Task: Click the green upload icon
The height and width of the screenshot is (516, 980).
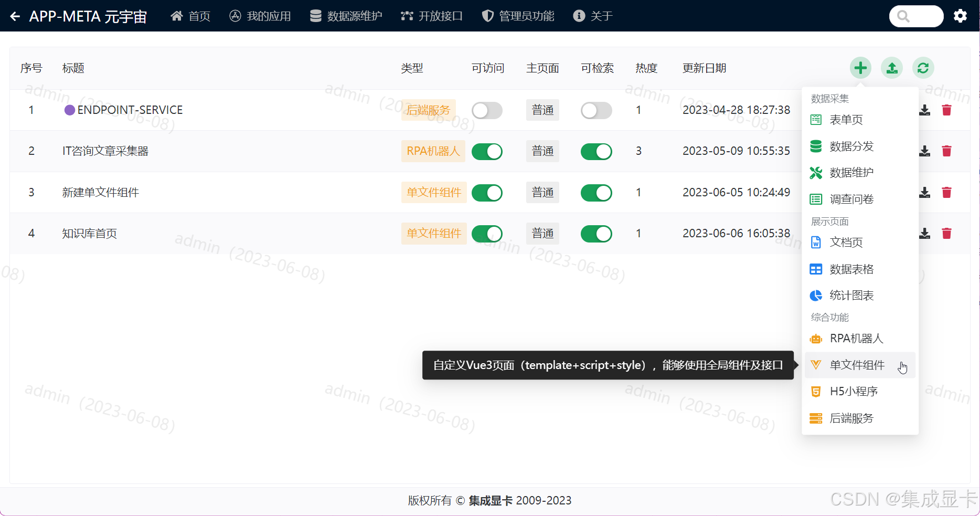Action: pyautogui.click(x=892, y=68)
